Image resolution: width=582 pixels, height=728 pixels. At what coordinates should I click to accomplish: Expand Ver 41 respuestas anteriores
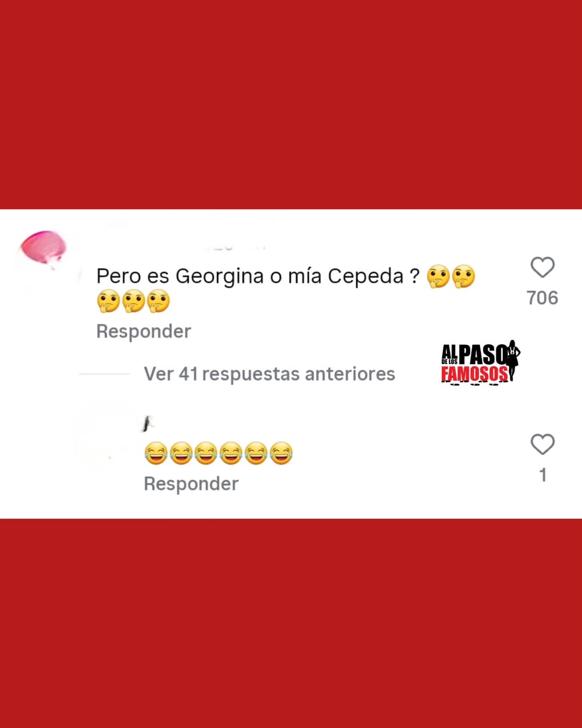coord(269,374)
